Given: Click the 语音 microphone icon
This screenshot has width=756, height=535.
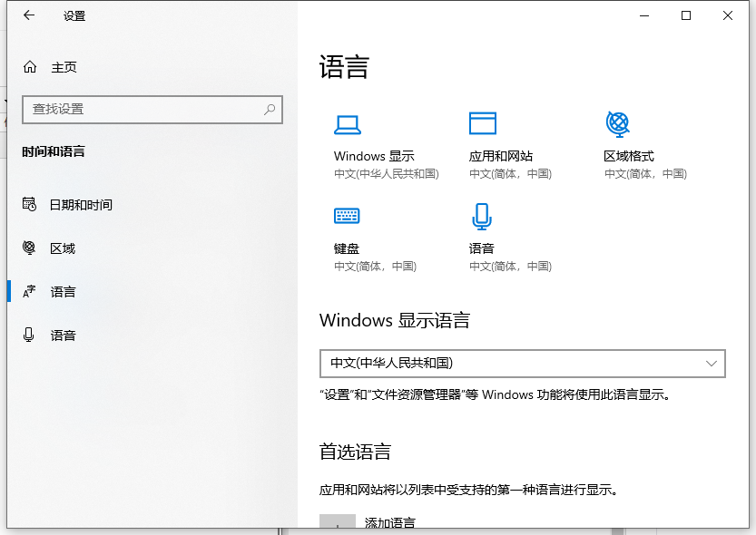Looking at the screenshot, I should point(482,216).
